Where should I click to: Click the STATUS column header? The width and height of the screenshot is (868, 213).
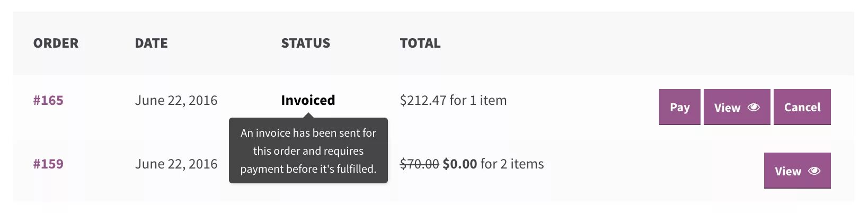[x=305, y=43]
